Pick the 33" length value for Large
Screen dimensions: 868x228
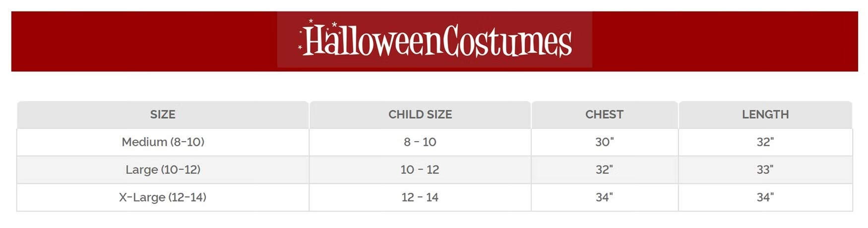(765, 170)
